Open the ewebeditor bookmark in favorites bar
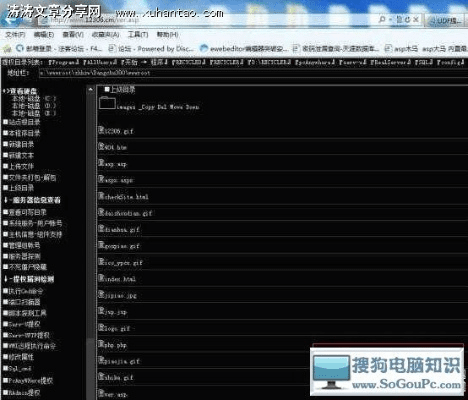Screen dimensions: 468x400 pyautogui.click(x=244, y=49)
